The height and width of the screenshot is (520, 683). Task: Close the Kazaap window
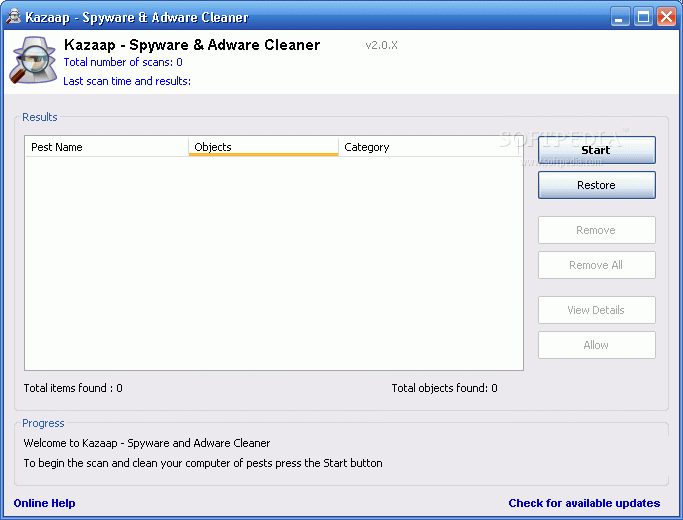[666, 17]
